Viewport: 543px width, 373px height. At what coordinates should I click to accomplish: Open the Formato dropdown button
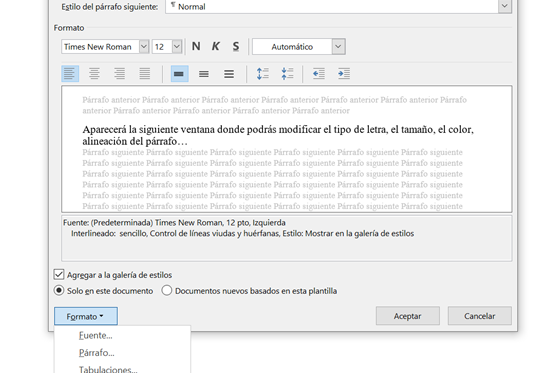tap(86, 316)
